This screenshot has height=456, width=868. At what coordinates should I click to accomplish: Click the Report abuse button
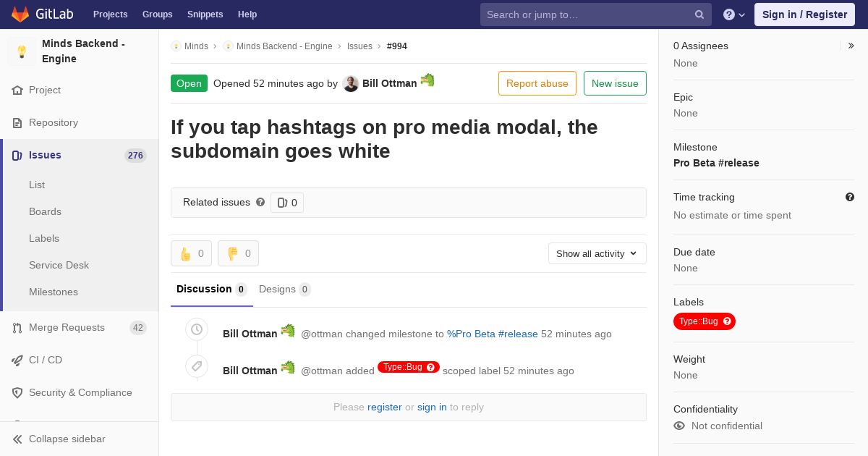coord(537,83)
